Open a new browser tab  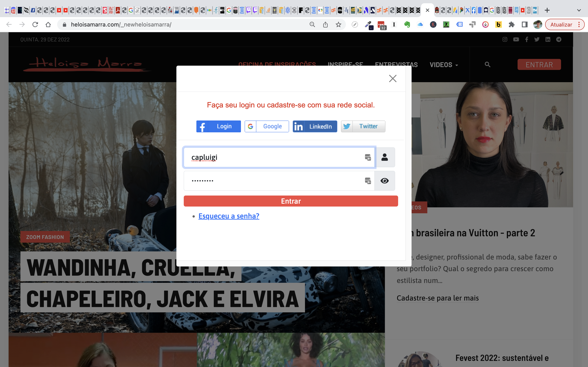tap(547, 10)
